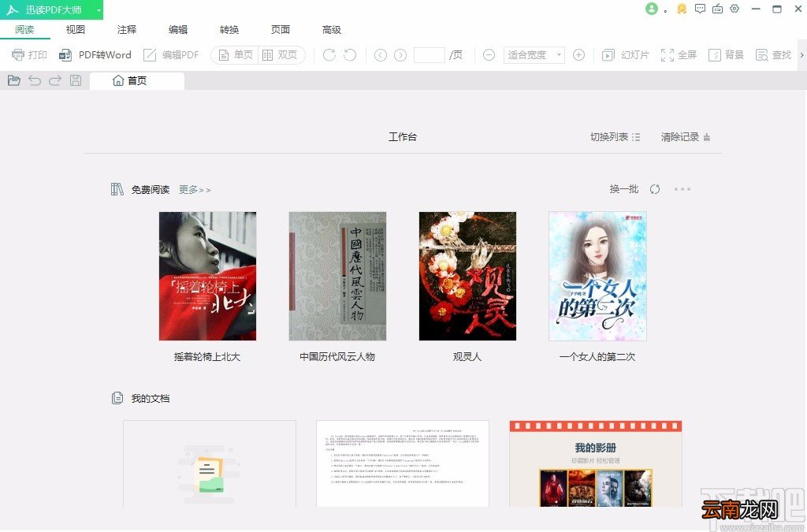The image size is (807, 532).
Task: Click the save disk icon
Action: tap(76, 80)
